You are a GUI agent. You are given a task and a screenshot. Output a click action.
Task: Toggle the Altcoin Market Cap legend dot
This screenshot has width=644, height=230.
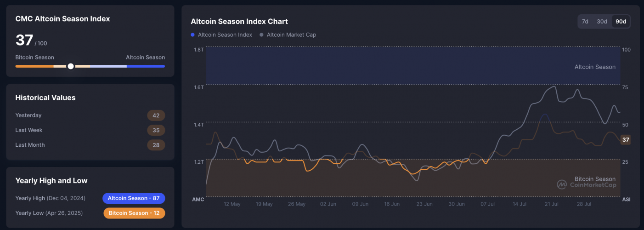(x=262, y=34)
